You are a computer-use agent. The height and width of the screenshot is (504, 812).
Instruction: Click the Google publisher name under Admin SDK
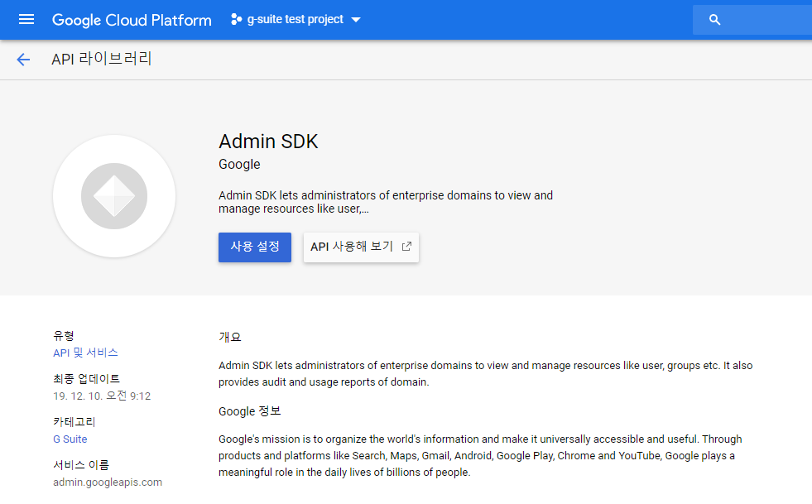pos(239,164)
